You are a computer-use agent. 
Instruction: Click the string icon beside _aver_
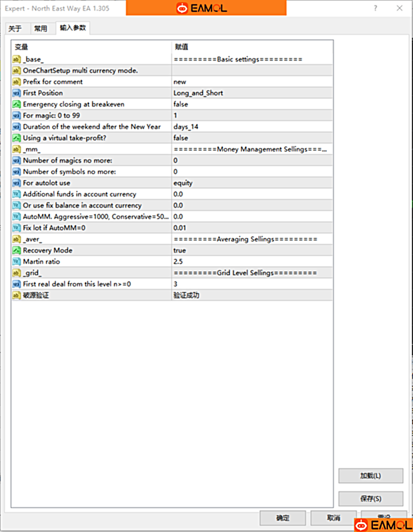click(17, 239)
